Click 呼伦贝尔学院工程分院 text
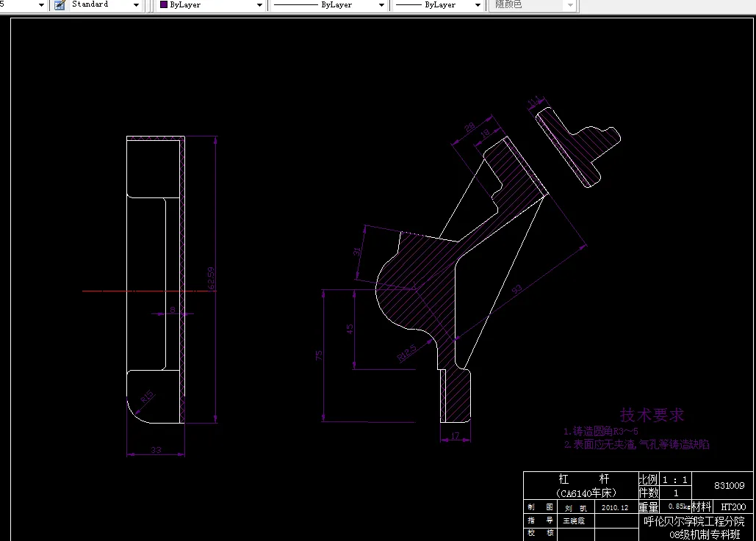 [x=694, y=521]
